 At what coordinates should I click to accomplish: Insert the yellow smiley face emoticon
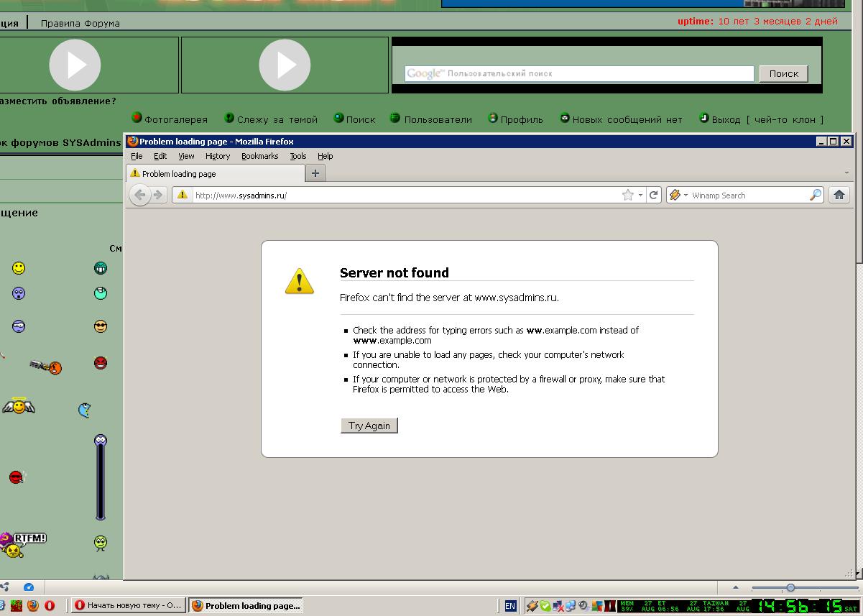coord(19,268)
